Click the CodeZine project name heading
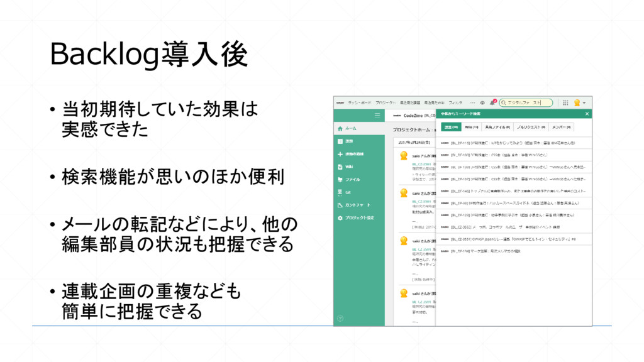Viewport: 644px width, 362px height. click(413, 116)
